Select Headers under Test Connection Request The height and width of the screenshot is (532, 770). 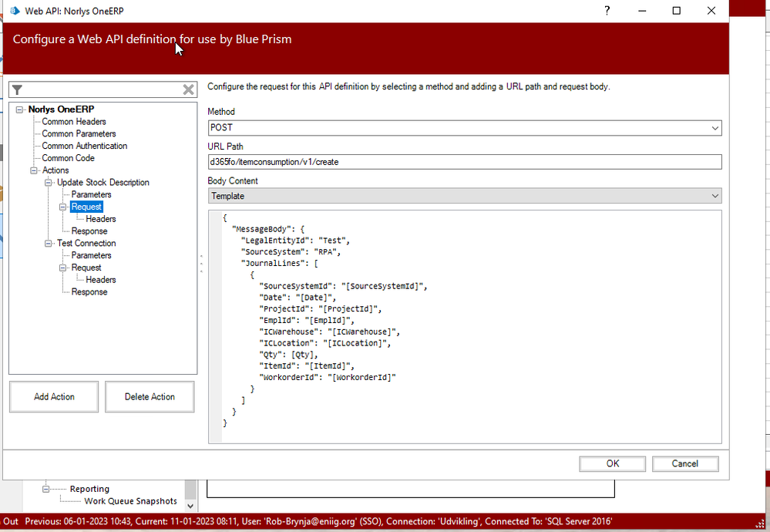[101, 280]
